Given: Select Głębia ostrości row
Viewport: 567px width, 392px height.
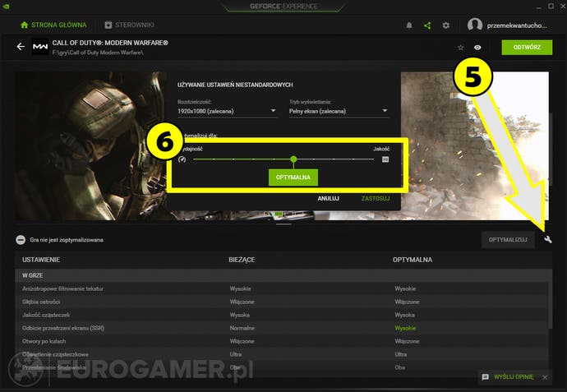Looking at the screenshot, I should pyautogui.click(x=282, y=302).
